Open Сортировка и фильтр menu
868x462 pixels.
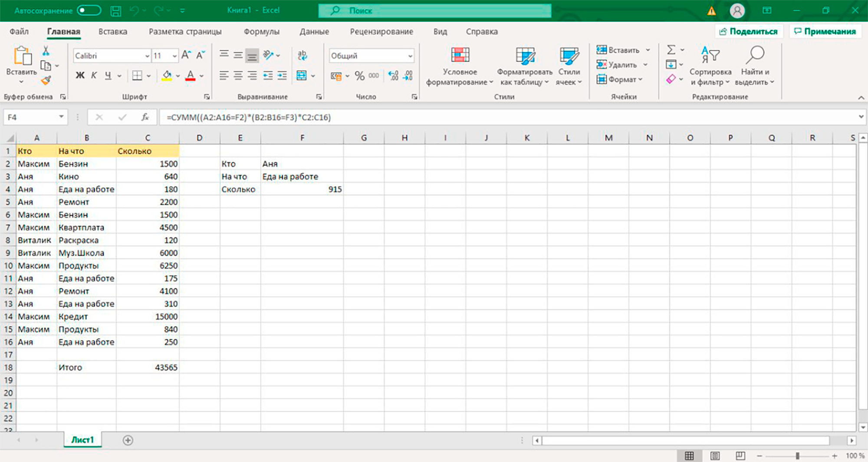(x=710, y=66)
